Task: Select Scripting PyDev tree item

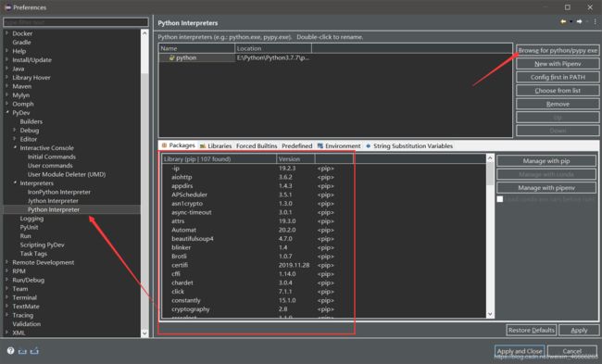Action: click(42, 245)
